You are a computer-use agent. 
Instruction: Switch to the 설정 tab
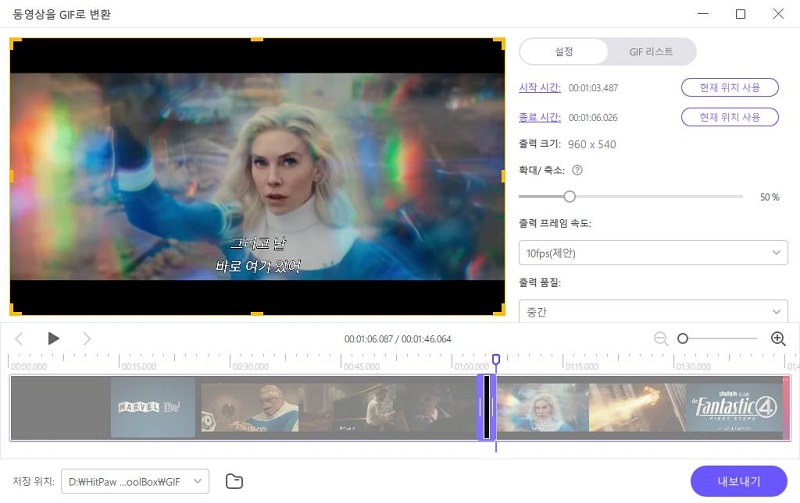click(564, 52)
